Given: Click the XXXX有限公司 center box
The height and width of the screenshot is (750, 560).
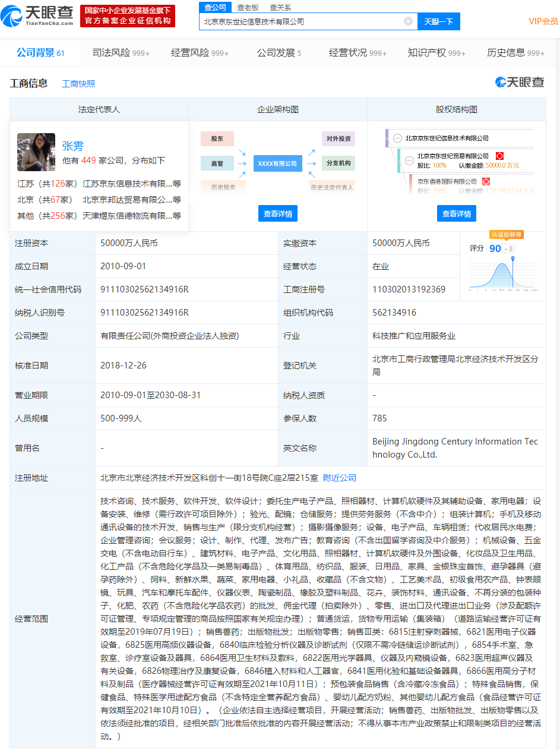Looking at the screenshot, I should (277, 163).
